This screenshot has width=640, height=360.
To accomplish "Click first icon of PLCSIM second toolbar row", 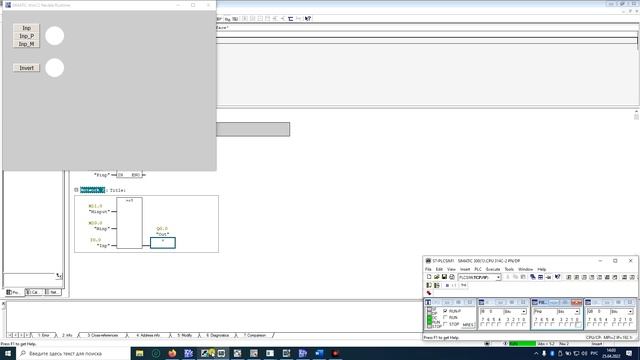I will pos(429,285).
